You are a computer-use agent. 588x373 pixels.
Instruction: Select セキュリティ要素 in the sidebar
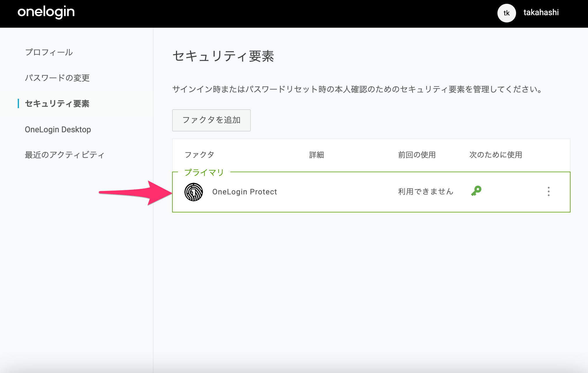pos(57,103)
